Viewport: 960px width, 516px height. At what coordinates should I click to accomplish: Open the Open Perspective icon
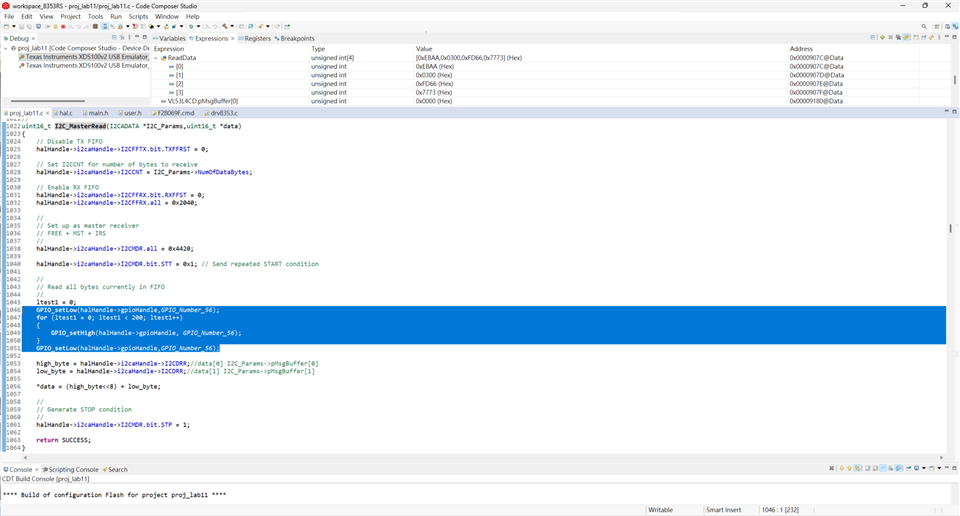click(x=937, y=26)
